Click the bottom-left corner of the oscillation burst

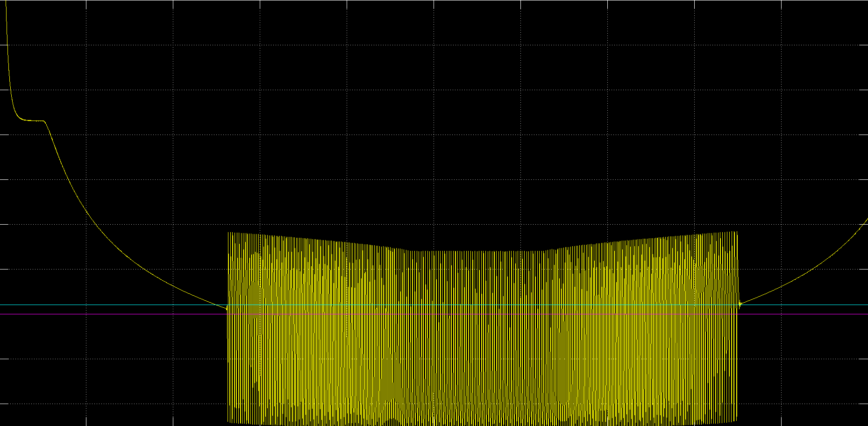point(228,422)
